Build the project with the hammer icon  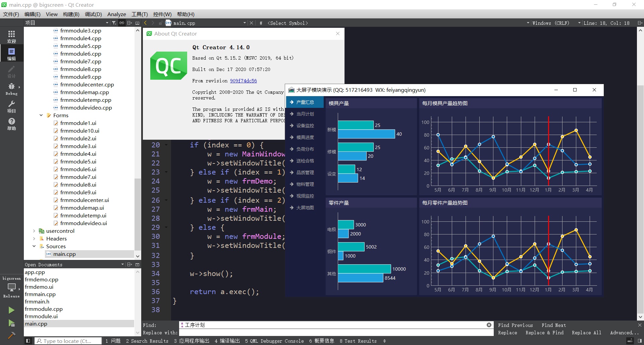[x=11, y=335]
